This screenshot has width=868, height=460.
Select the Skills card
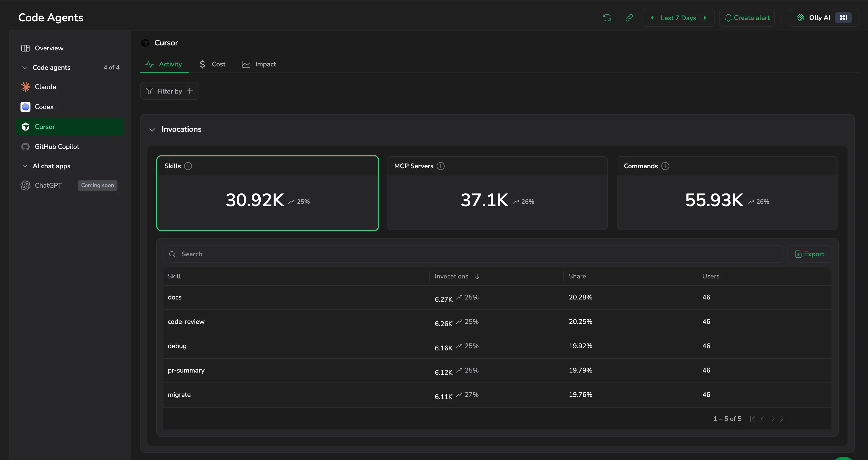[x=268, y=193]
